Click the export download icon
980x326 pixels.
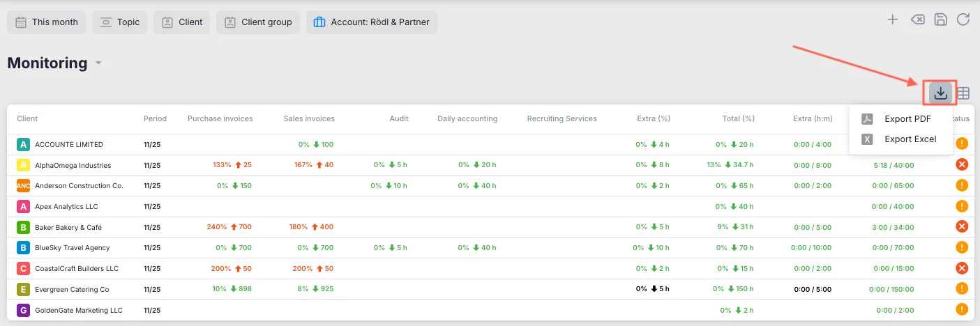coord(940,93)
